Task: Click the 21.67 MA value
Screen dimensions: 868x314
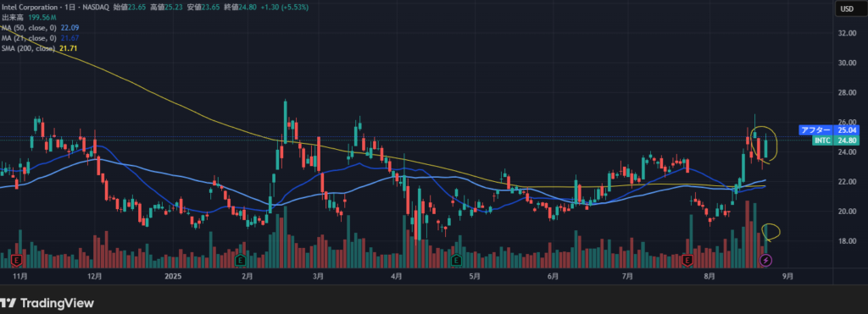Action: (x=70, y=38)
